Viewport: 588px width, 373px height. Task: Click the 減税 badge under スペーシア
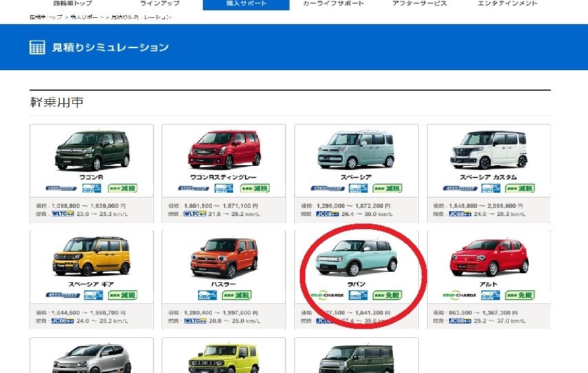click(387, 189)
